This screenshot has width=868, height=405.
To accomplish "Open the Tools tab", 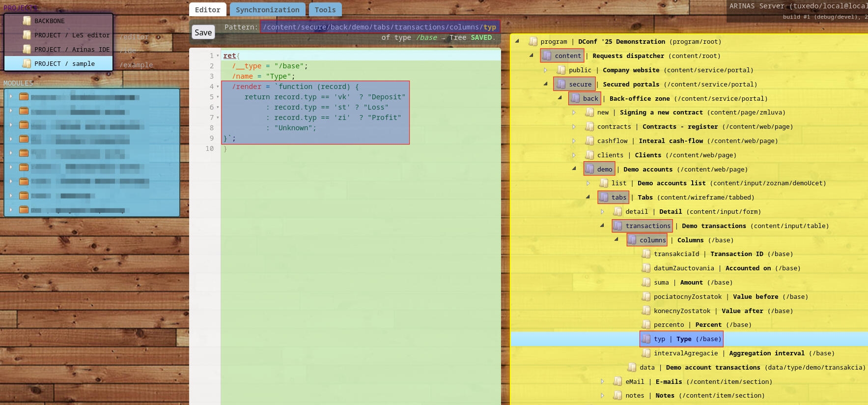I will pos(325,10).
